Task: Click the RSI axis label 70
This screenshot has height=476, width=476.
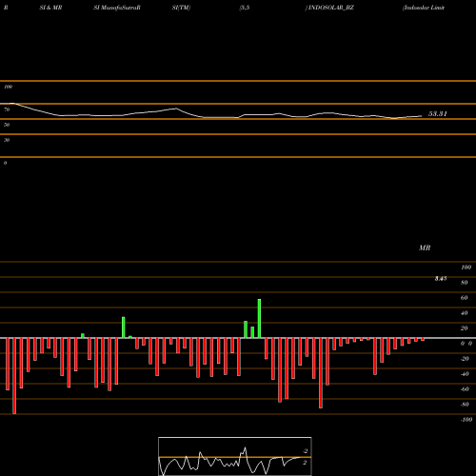Action: [7, 109]
